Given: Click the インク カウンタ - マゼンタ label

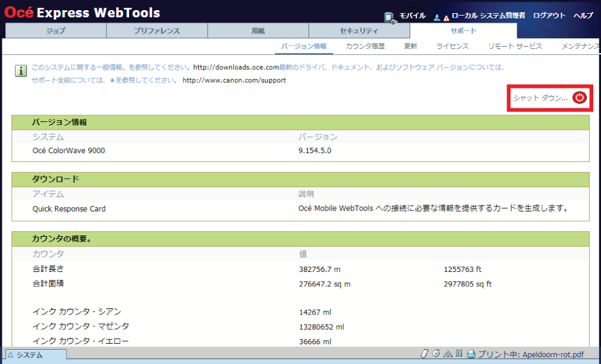Looking at the screenshot, I should pos(81,326).
